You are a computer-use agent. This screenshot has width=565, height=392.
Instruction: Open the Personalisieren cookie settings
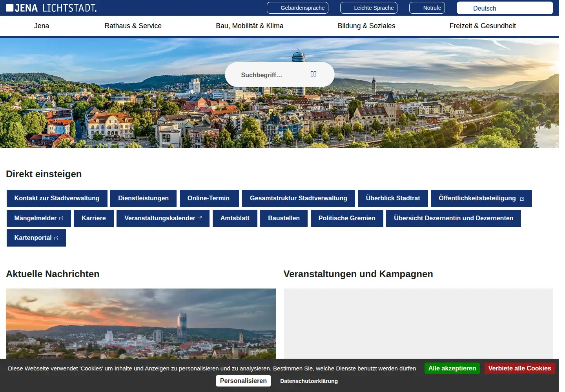point(243,381)
